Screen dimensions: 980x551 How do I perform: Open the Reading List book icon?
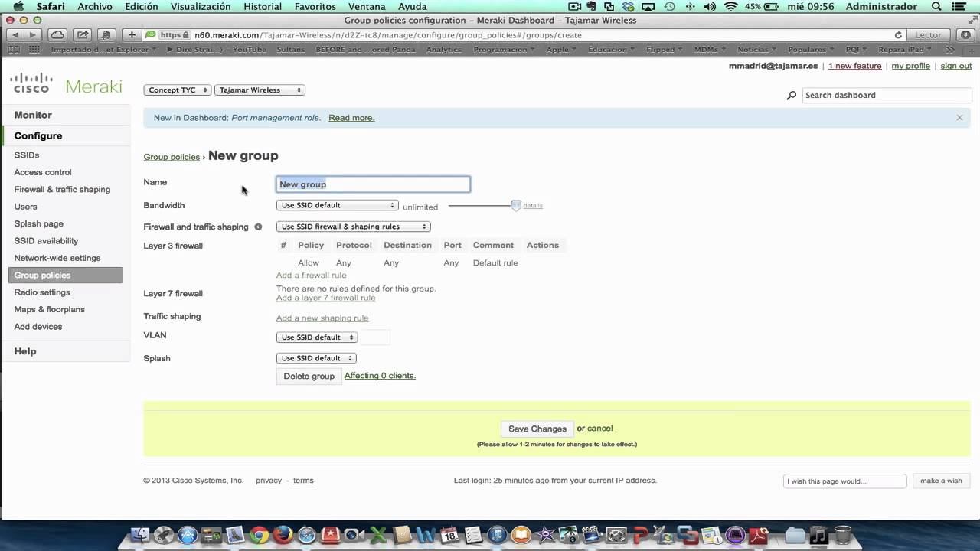[13, 49]
